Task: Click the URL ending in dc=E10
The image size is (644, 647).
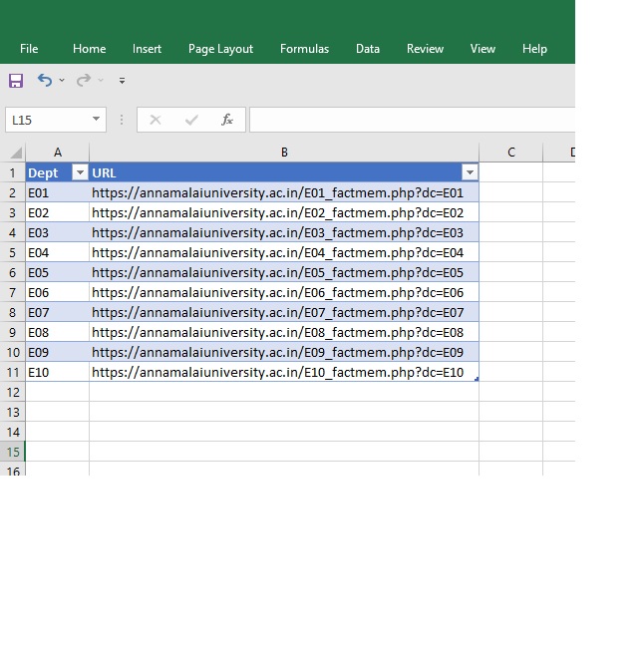Action: pyautogui.click(x=278, y=372)
